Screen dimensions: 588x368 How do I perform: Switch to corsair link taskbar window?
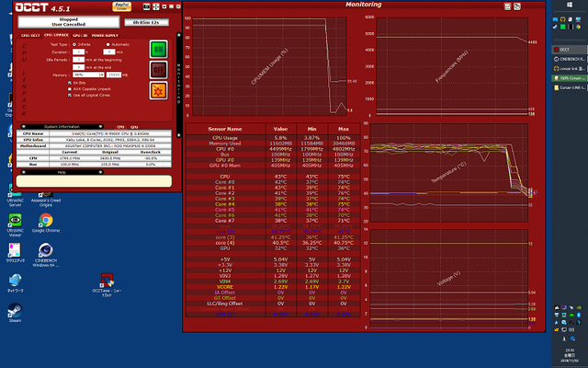coord(569,68)
